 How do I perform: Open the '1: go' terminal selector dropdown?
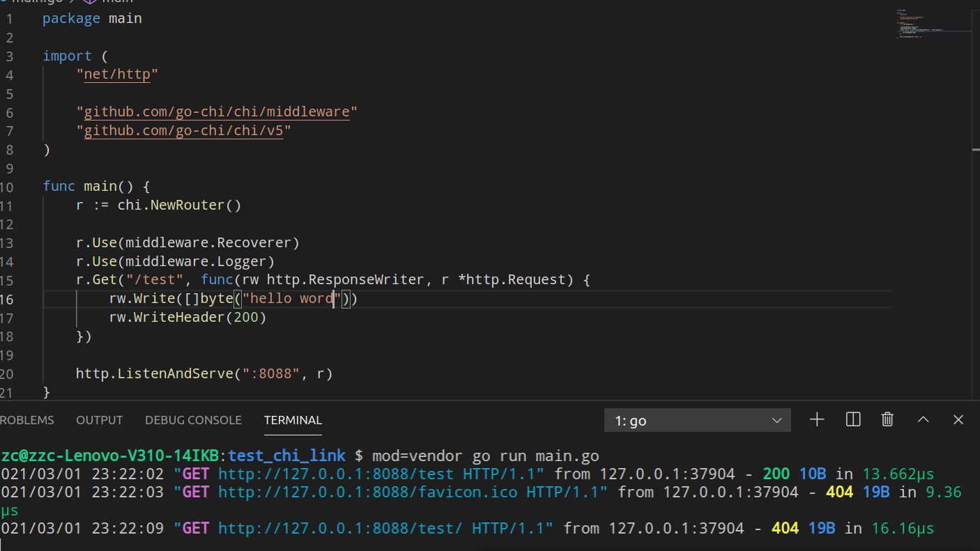698,421
